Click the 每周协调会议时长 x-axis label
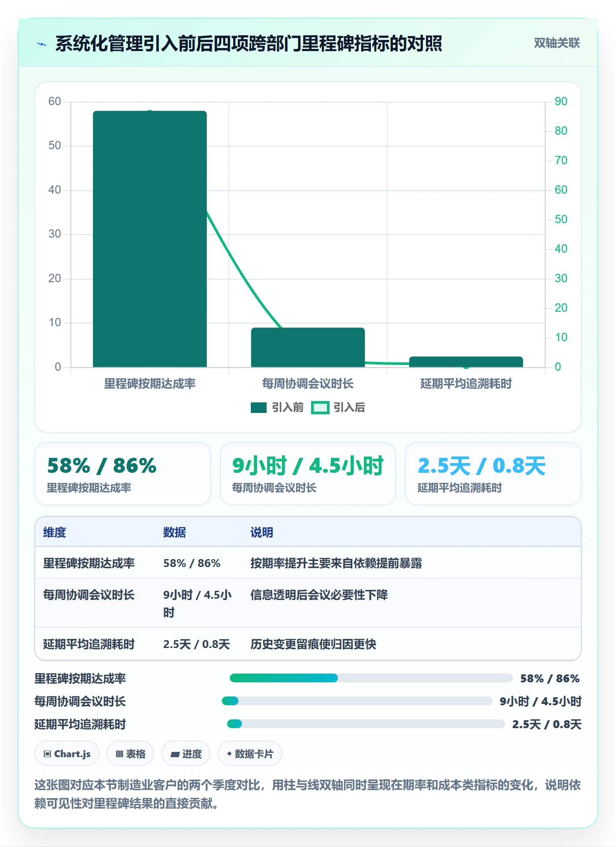Image resolution: width=616 pixels, height=847 pixels. coord(308,384)
